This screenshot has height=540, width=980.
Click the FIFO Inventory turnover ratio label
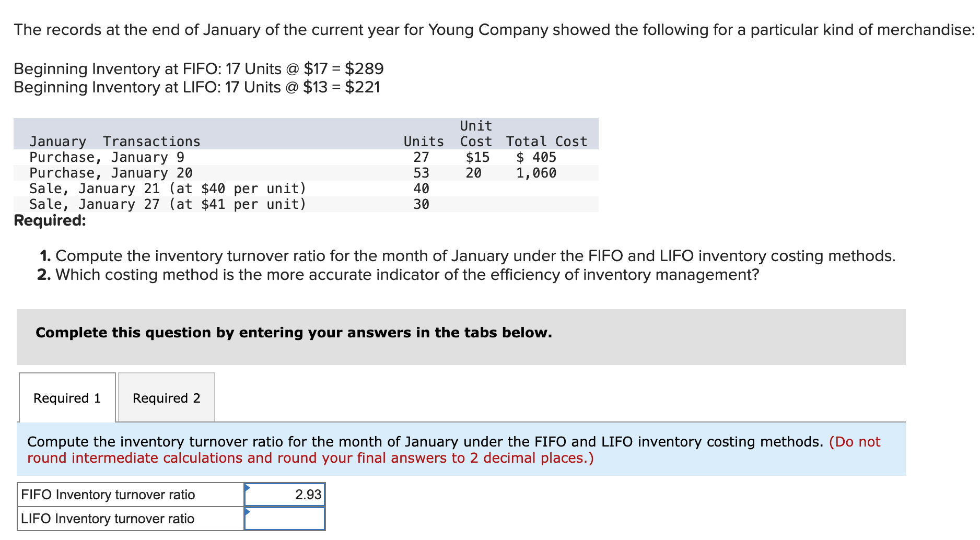pyautogui.click(x=108, y=494)
